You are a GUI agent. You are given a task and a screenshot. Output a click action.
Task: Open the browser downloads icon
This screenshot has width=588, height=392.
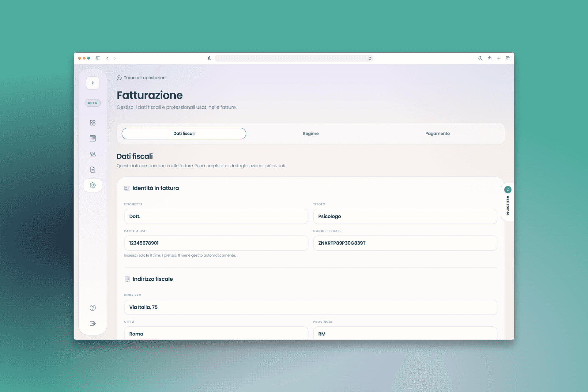480,58
